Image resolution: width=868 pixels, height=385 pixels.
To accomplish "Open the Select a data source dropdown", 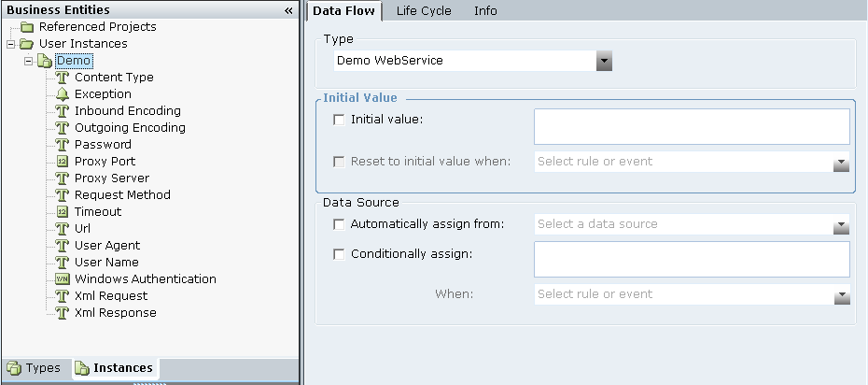I will 841,226.
